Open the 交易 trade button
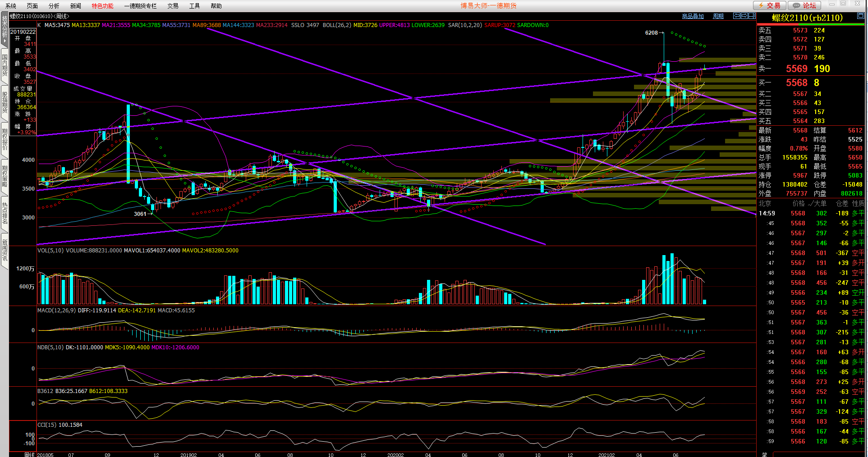 pyautogui.click(x=770, y=5)
